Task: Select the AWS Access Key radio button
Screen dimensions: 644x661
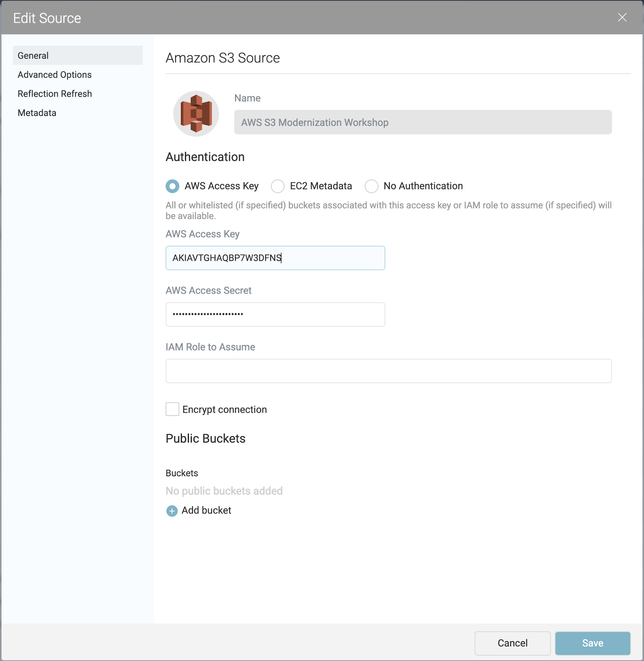Action: click(173, 186)
